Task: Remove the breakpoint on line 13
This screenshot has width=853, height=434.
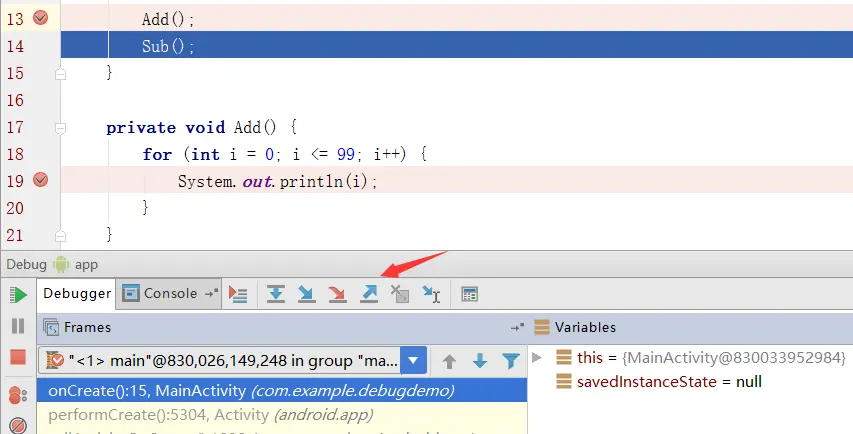Action: pyautogui.click(x=40, y=18)
